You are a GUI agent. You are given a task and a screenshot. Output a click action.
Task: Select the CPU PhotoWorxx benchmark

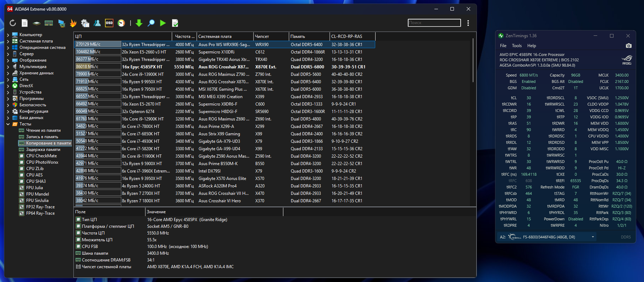tap(42, 162)
